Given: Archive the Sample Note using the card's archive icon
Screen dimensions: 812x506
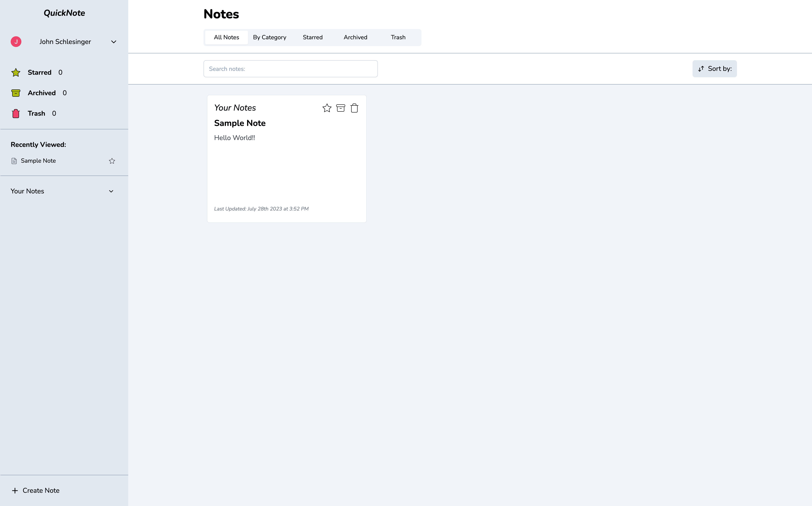Looking at the screenshot, I should point(340,108).
